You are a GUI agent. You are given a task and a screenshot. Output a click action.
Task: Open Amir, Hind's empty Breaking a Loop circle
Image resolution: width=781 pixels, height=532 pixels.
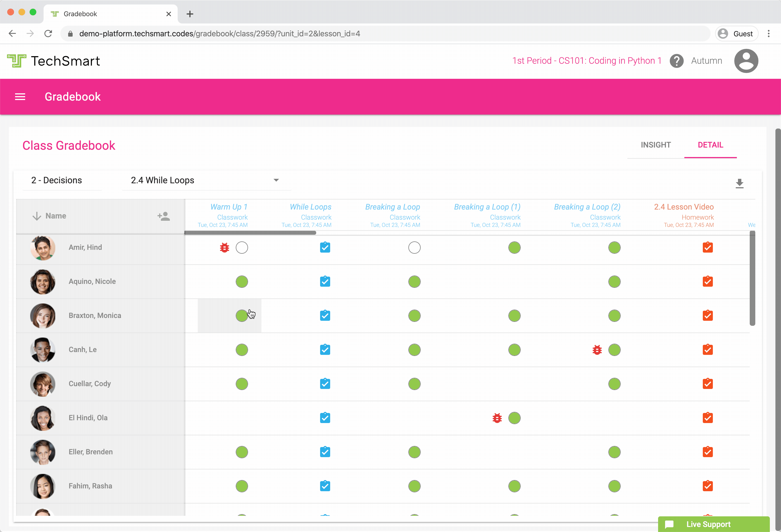414,248
